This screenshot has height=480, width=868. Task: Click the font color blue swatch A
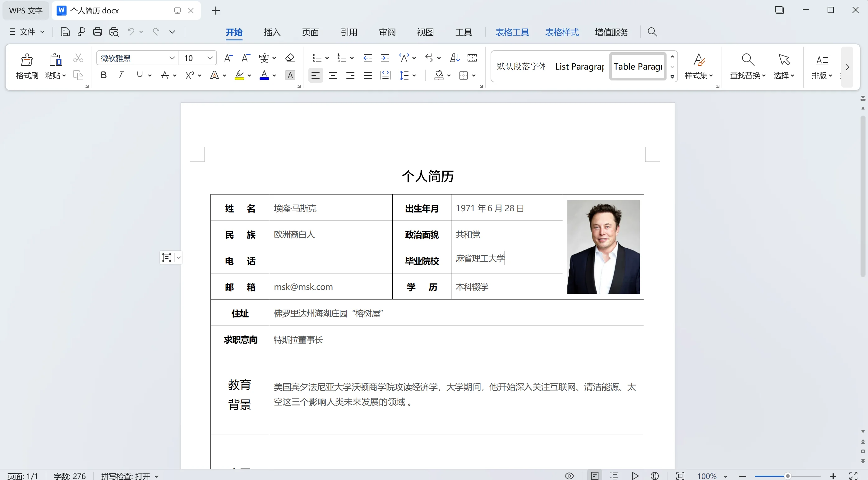click(x=264, y=75)
